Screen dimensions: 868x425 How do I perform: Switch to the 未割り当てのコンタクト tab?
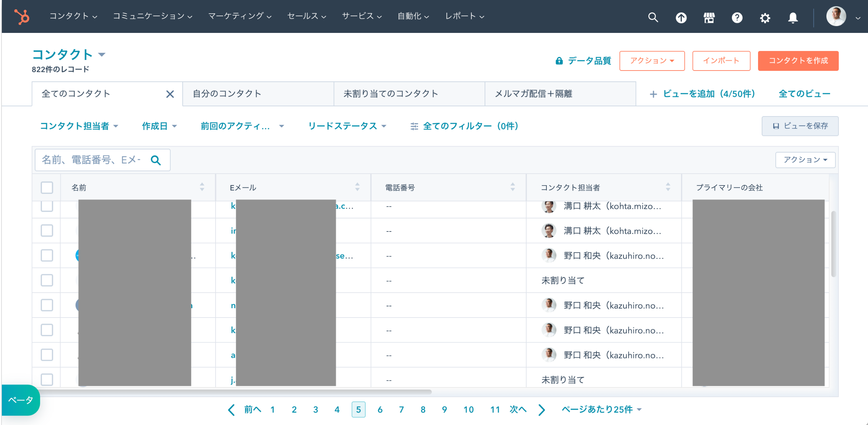[x=391, y=94]
